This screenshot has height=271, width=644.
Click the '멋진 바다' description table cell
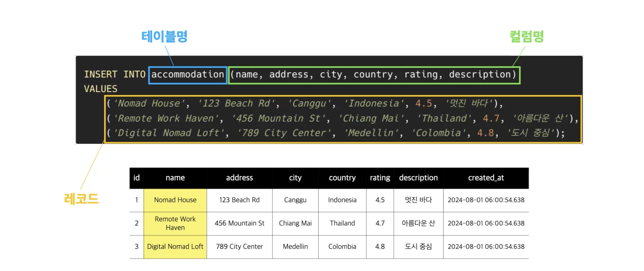tap(419, 200)
